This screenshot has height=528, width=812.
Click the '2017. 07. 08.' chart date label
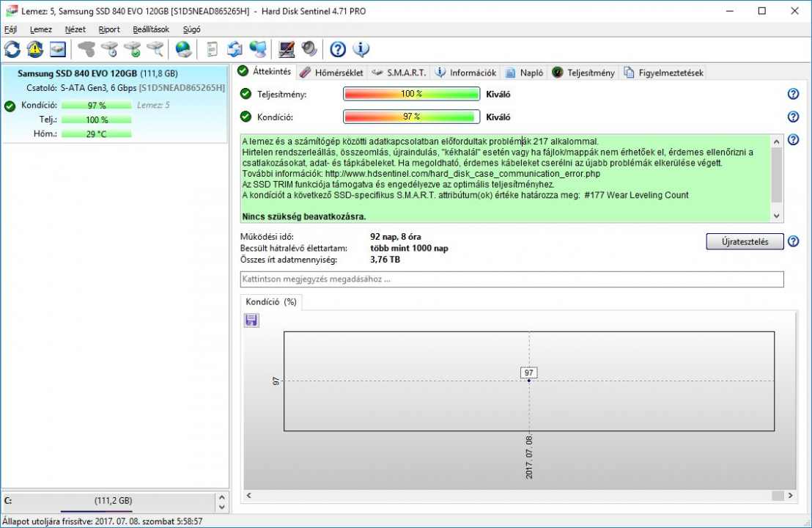coord(528,457)
